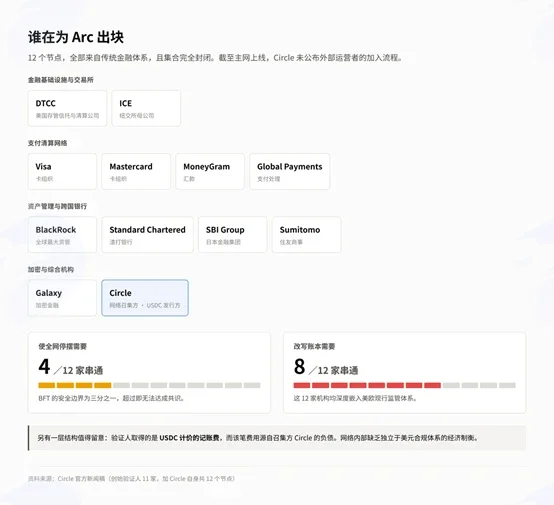Click the SBI Group card
This screenshot has height=505, width=554.
pyautogui.click(x=232, y=235)
